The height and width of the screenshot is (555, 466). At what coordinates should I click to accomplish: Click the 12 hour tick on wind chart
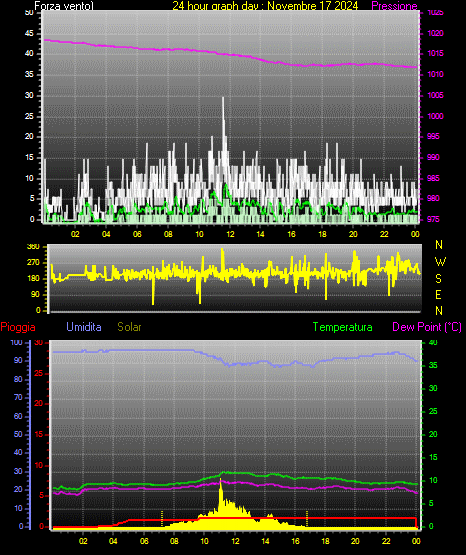coord(230,234)
